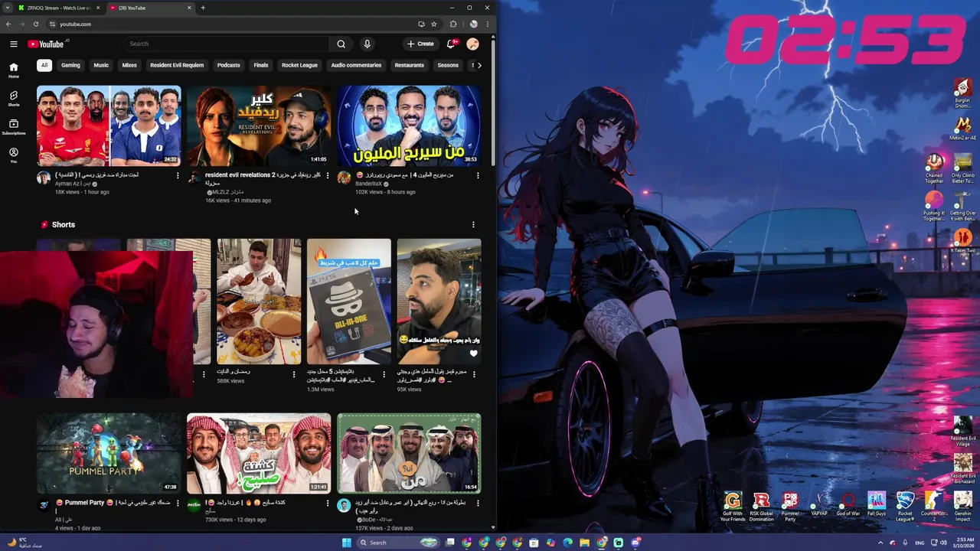Select the Restaurants filter chip
Screen dimensions: 980x551
point(409,65)
